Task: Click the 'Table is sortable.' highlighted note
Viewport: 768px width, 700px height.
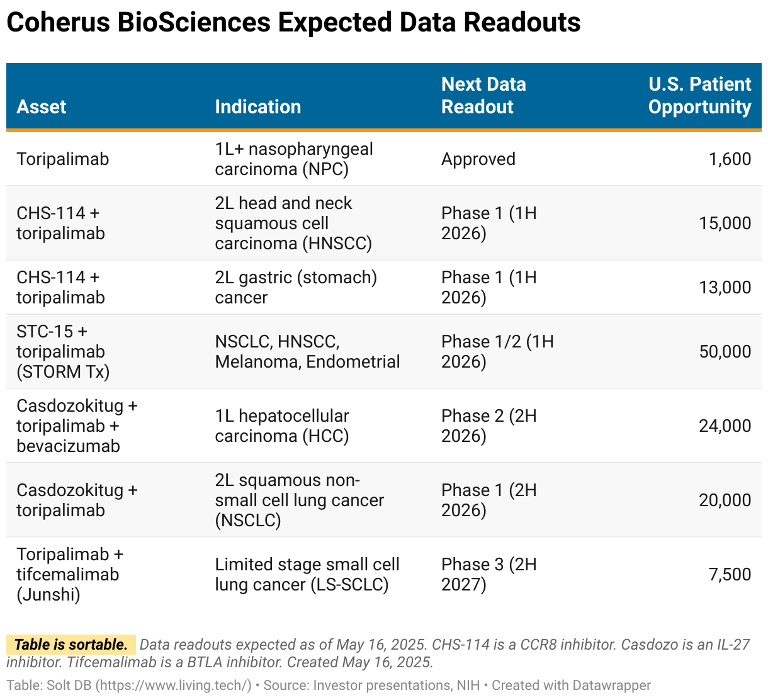Action: tap(71, 645)
